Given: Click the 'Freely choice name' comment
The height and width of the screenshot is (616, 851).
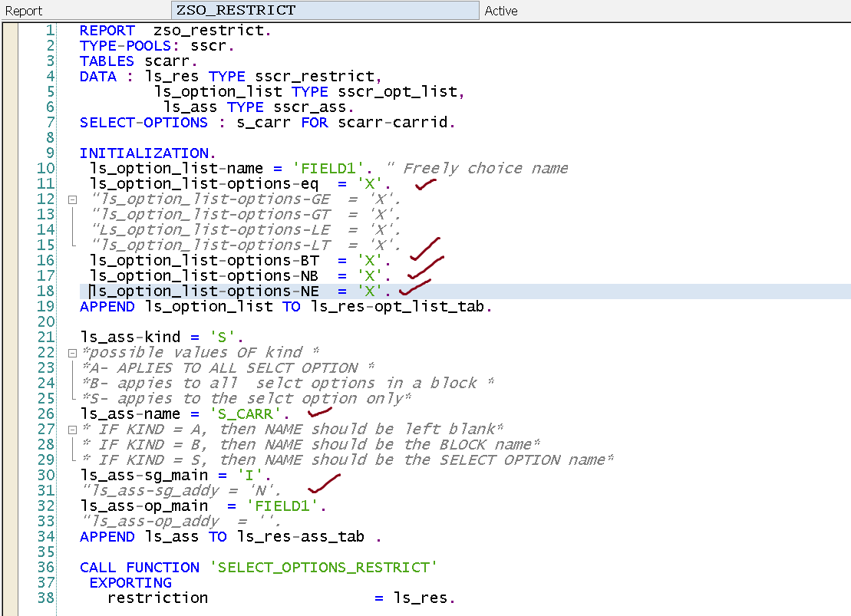Looking at the screenshot, I should 486,169.
